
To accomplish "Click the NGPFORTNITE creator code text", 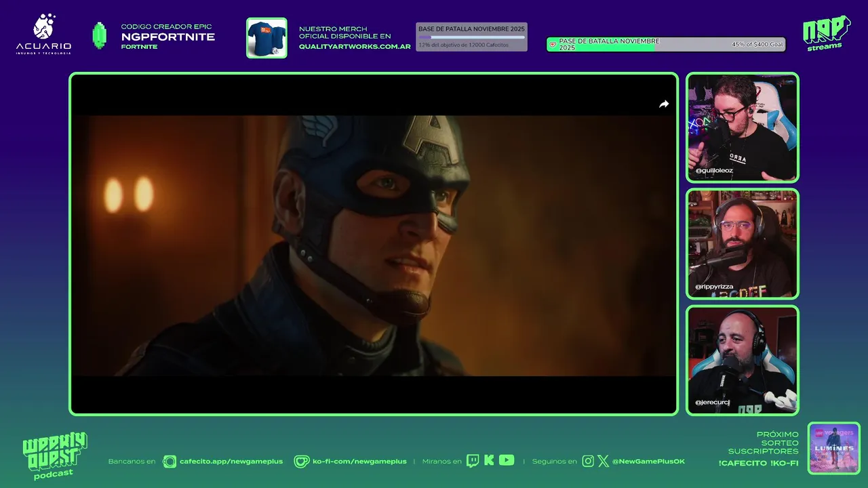I will 168,37.
